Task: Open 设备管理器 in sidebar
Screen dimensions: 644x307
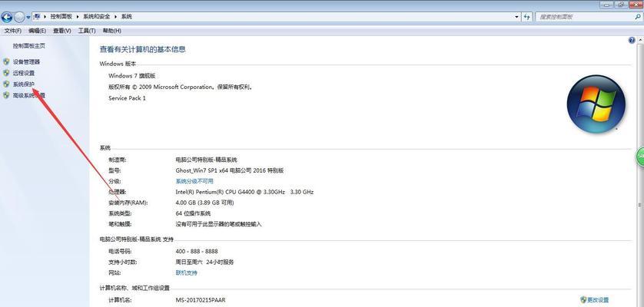Action: tap(27, 62)
